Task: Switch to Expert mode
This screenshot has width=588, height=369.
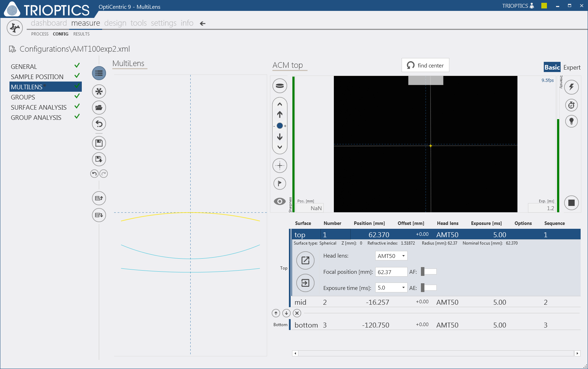Action: 572,67
